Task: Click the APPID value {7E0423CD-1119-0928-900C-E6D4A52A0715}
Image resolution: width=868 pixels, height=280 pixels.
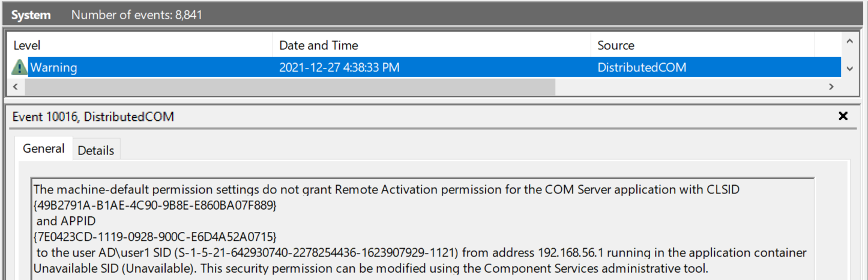Action: click(x=155, y=236)
